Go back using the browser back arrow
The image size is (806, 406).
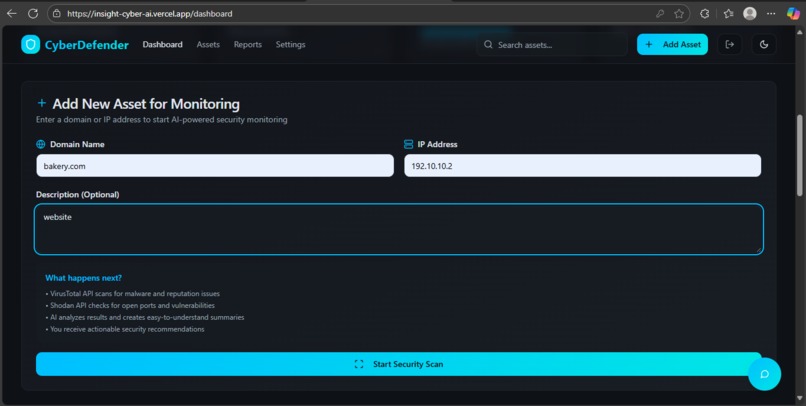[x=11, y=14]
